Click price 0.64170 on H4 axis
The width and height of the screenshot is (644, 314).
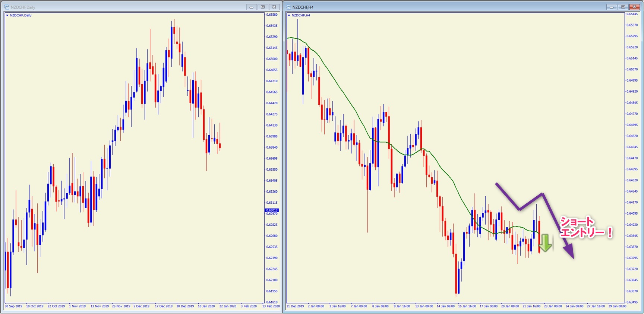[x=632, y=203]
